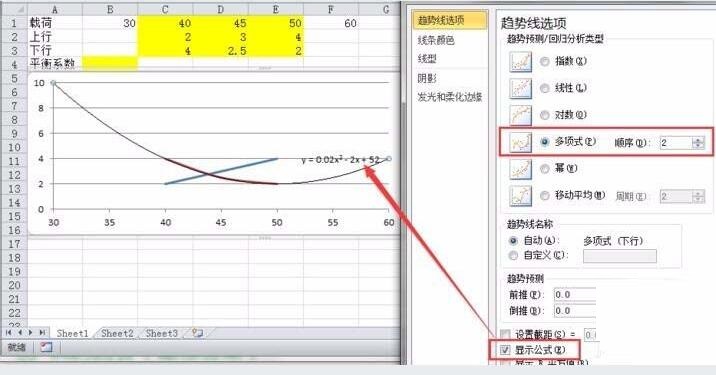Open 趋势线选项 category in dialog sidebar
Viewport: 716px width, 375px height.
point(450,21)
